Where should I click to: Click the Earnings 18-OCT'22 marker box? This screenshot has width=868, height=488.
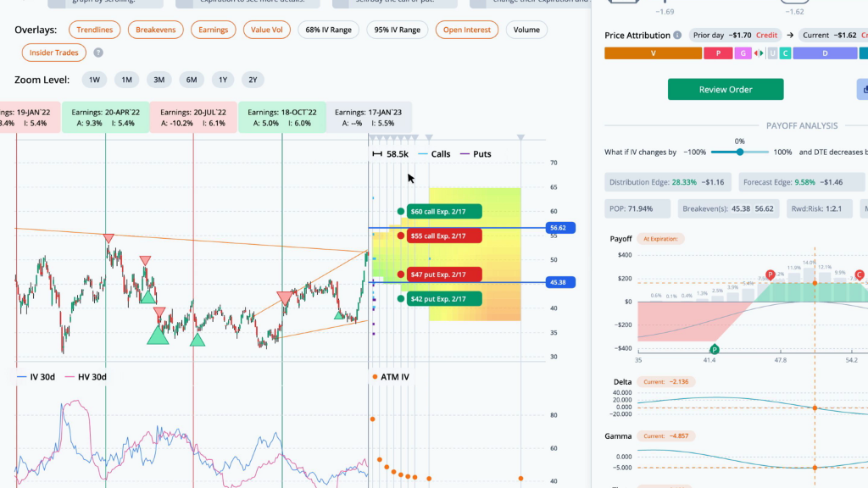pos(281,117)
